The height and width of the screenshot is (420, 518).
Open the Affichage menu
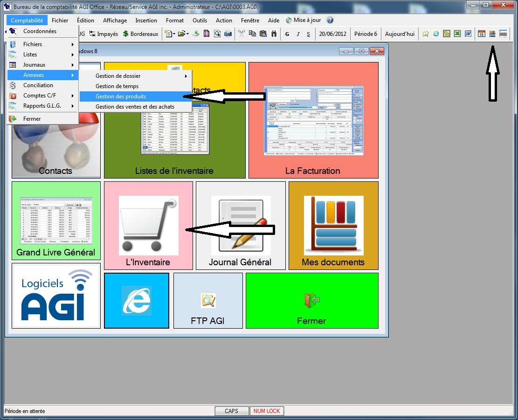coord(115,21)
